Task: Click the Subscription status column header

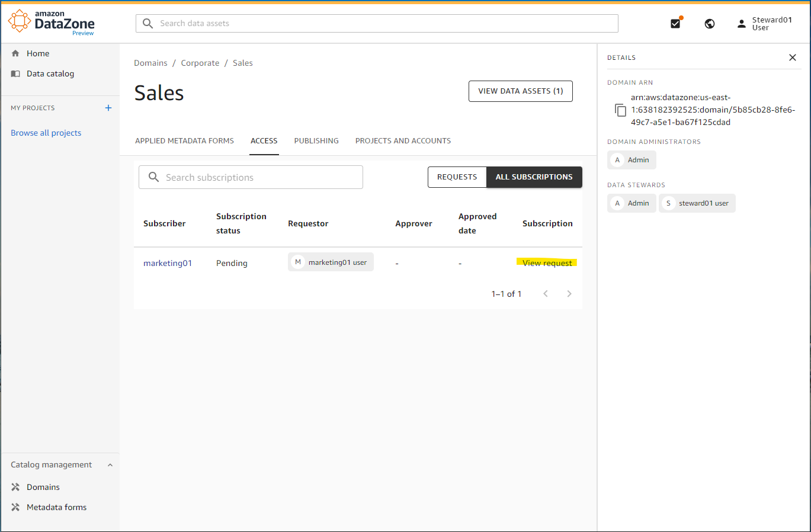Action: pyautogui.click(x=241, y=223)
